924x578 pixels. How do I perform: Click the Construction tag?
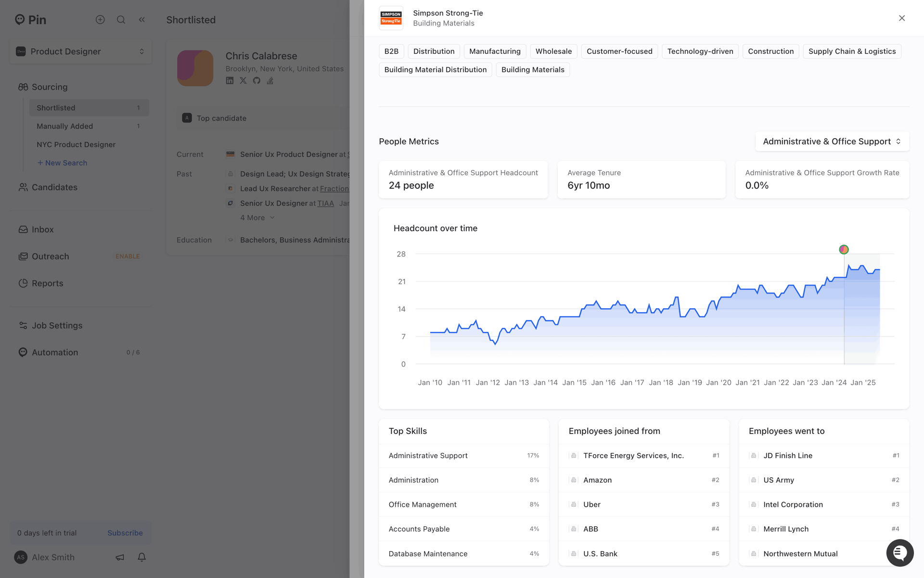pyautogui.click(x=770, y=51)
